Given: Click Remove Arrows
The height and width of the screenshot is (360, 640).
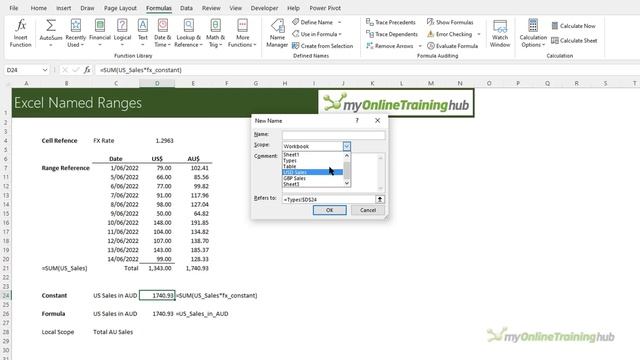Looking at the screenshot, I should coord(390,46).
